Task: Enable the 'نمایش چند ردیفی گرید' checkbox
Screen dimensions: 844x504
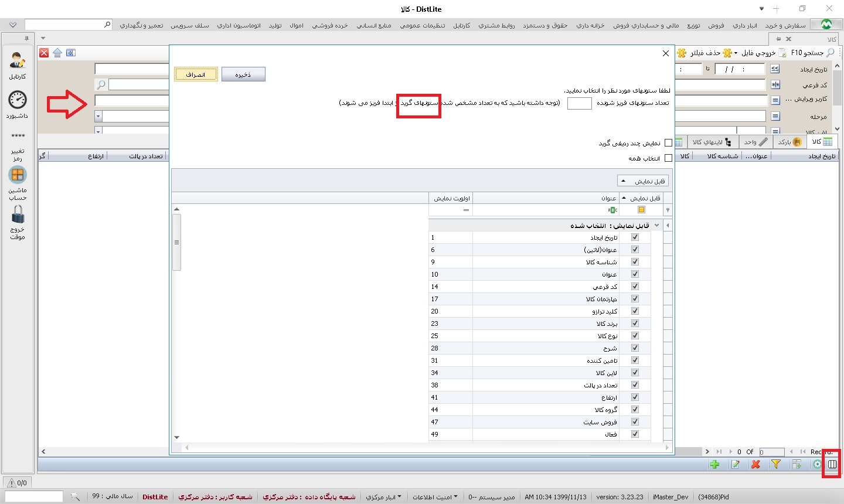Action: click(x=668, y=143)
